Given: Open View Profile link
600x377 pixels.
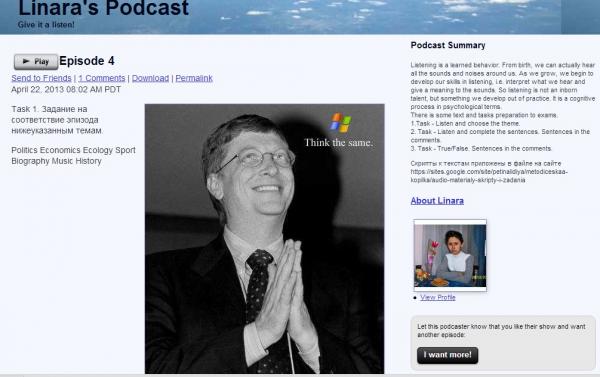Looking at the screenshot, I should (x=438, y=297).
